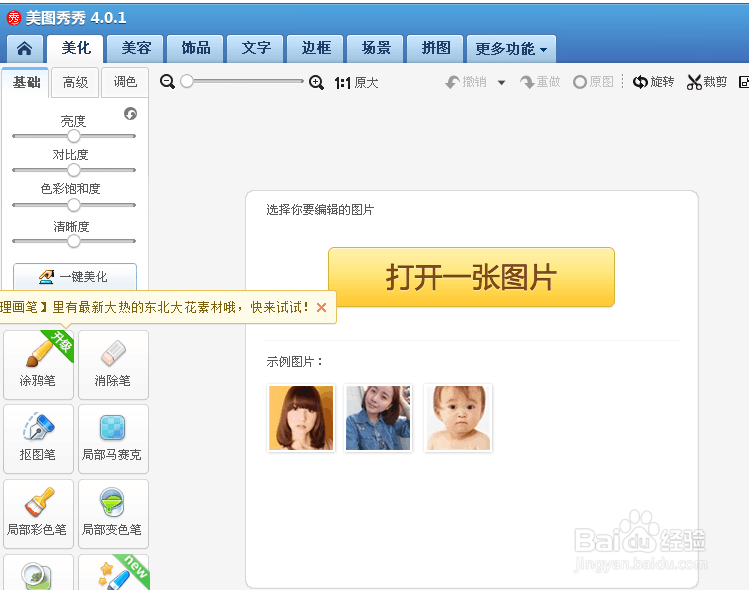
Task: Click the partially visible icon after 裁剪
Action: pos(744,82)
